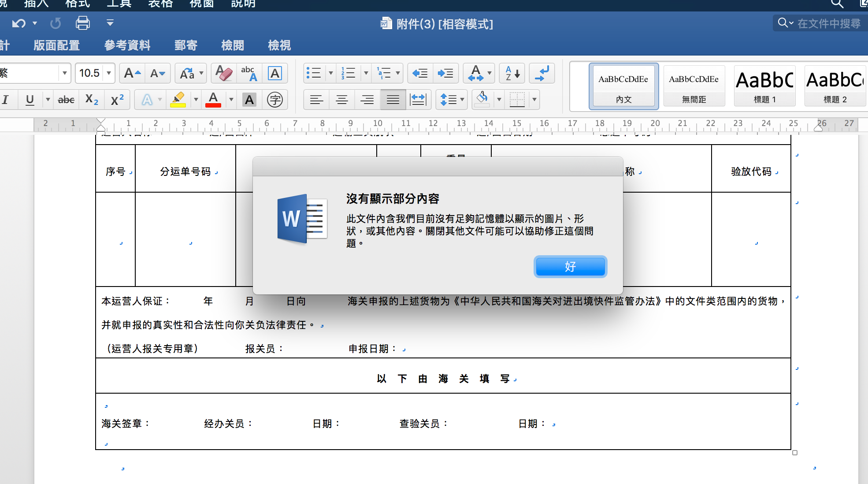Image resolution: width=868 pixels, height=484 pixels.
Task: Click the decrease indent icon
Action: pyautogui.click(x=420, y=73)
